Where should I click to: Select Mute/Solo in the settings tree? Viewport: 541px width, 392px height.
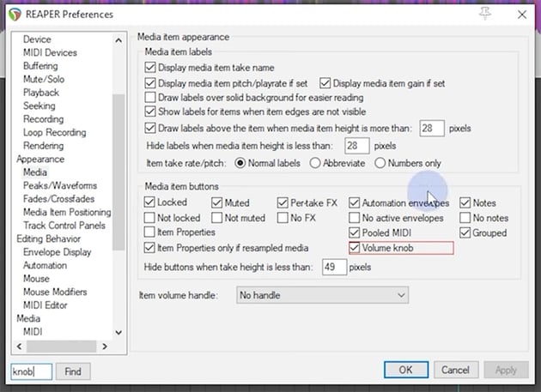pyautogui.click(x=44, y=79)
